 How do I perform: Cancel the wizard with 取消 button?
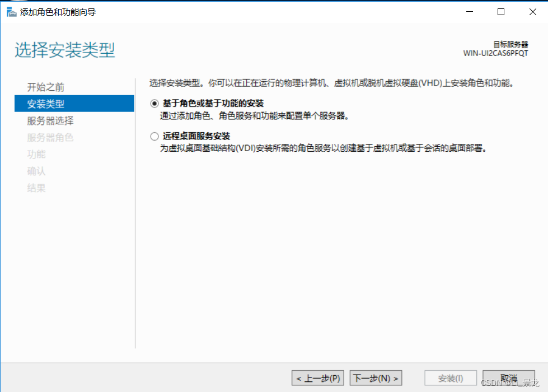pos(508,378)
